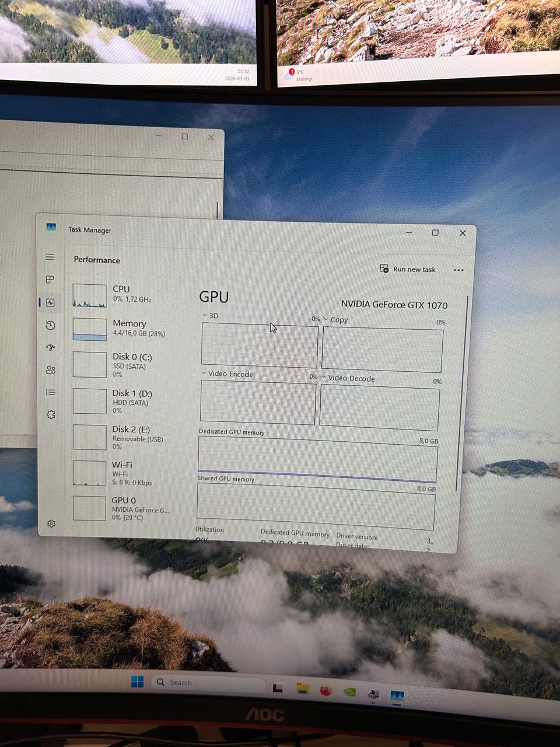Minimize the Task Manager window
Screen dimensions: 560x747
point(409,232)
